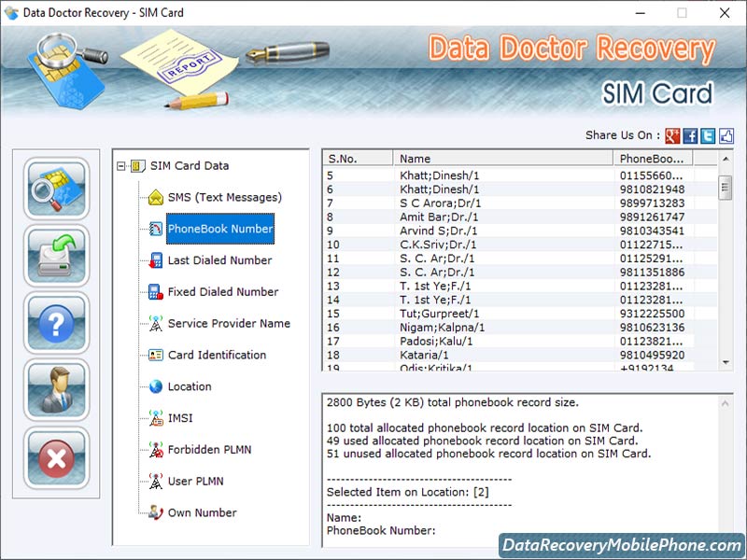Click the user contact sidebar icon
Screen dimensions: 747x560
[56, 391]
